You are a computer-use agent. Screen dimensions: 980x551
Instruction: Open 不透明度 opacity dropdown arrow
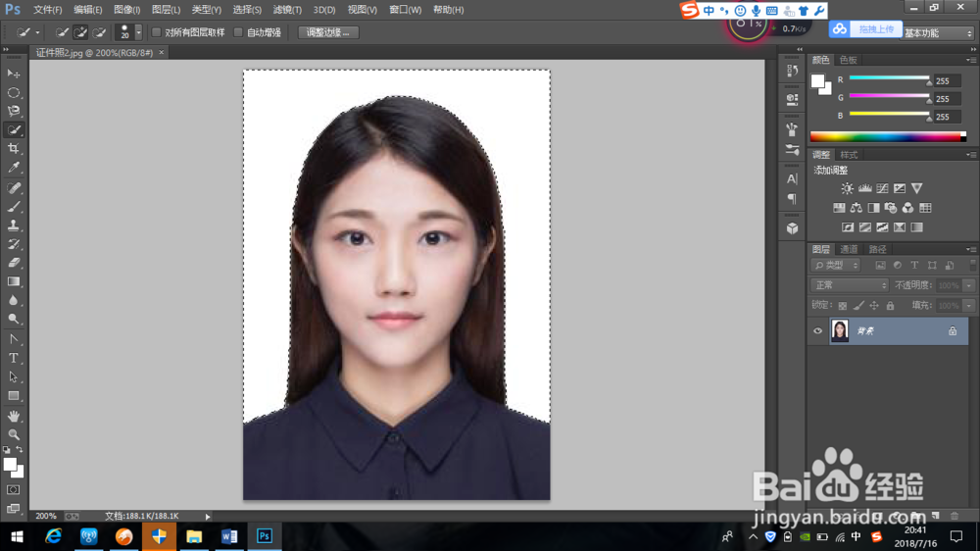[x=969, y=285]
